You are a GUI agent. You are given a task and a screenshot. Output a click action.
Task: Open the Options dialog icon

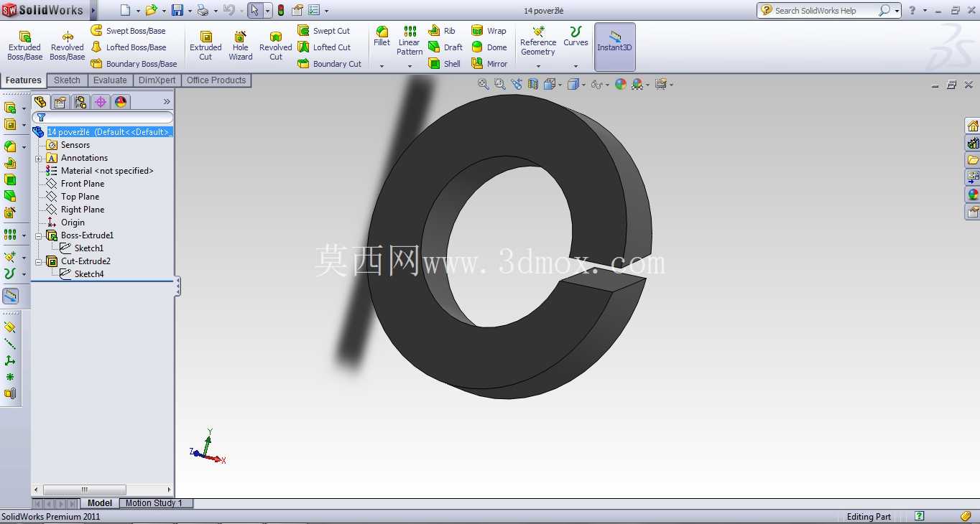click(x=313, y=10)
